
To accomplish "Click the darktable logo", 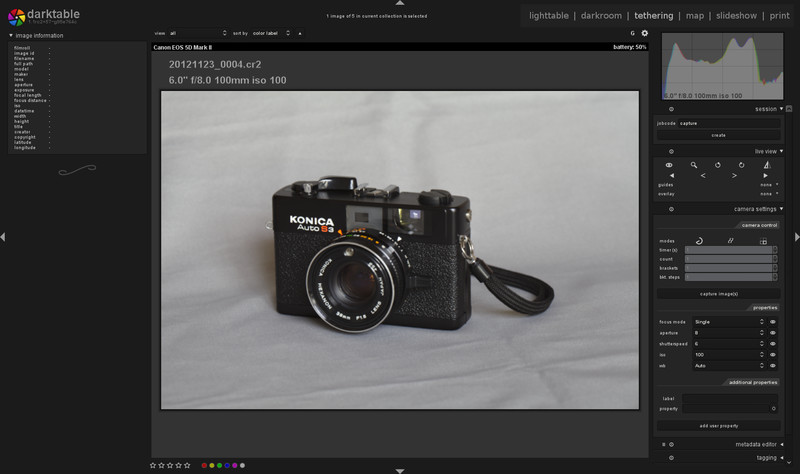I will 16,17.
